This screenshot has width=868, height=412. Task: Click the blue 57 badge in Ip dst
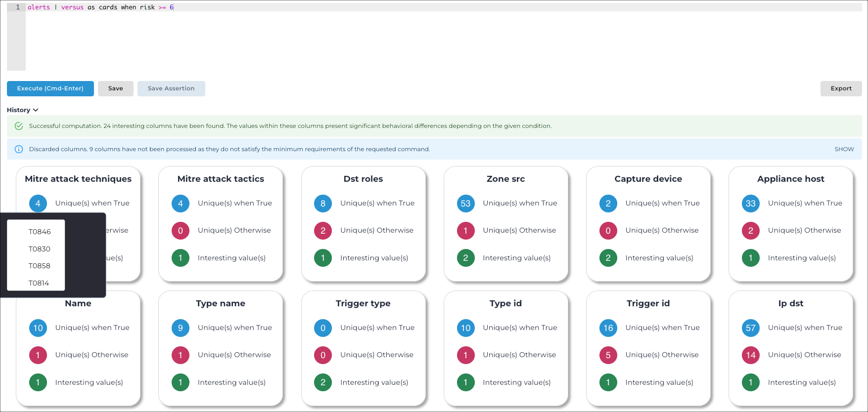point(751,328)
